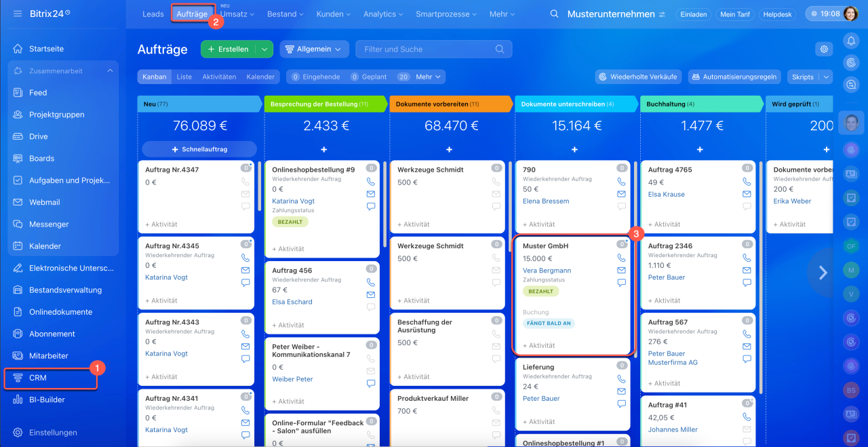Open Wiederholte Verkäufe
The image size is (868, 447).
coord(637,77)
